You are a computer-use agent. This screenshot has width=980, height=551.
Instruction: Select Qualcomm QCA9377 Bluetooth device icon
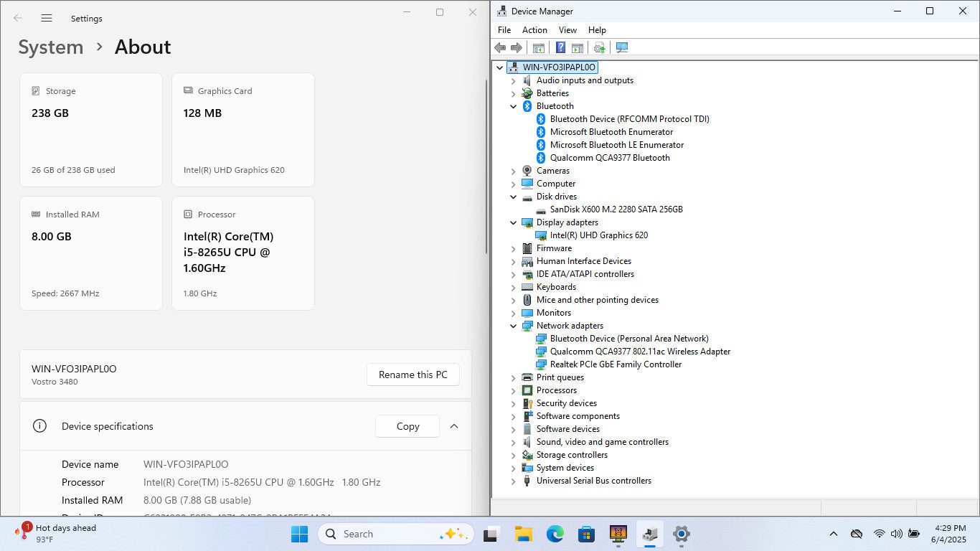541,158
